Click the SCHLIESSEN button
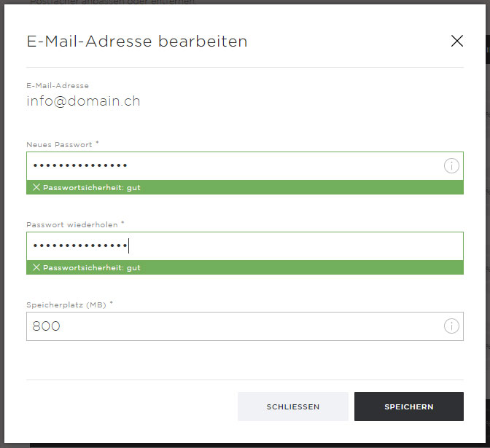This screenshot has width=490, height=448. (293, 406)
